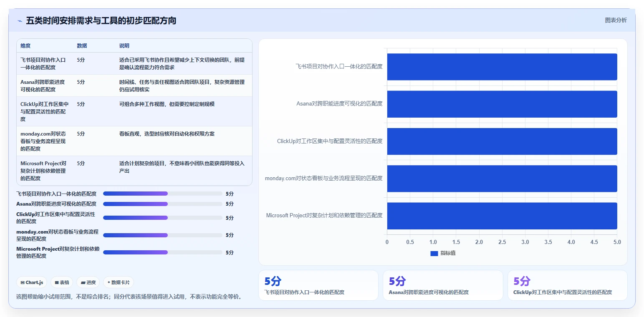Click the 指标值 legend text

(448, 253)
